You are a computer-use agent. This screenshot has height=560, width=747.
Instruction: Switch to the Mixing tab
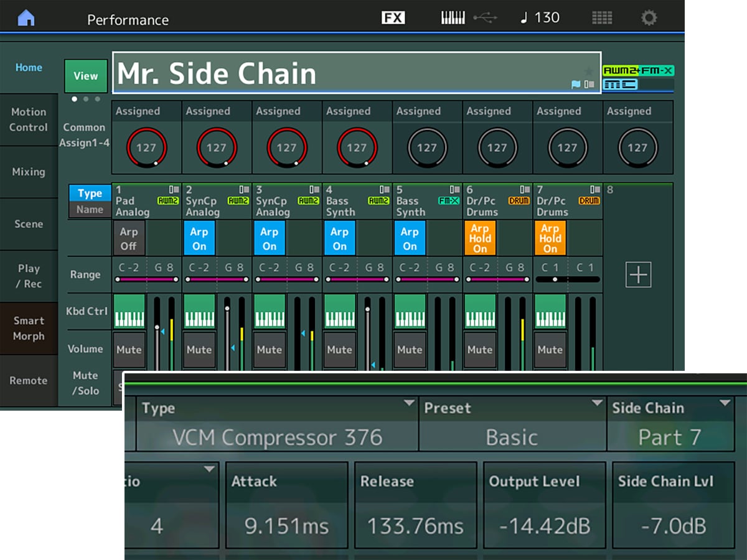[29, 172]
